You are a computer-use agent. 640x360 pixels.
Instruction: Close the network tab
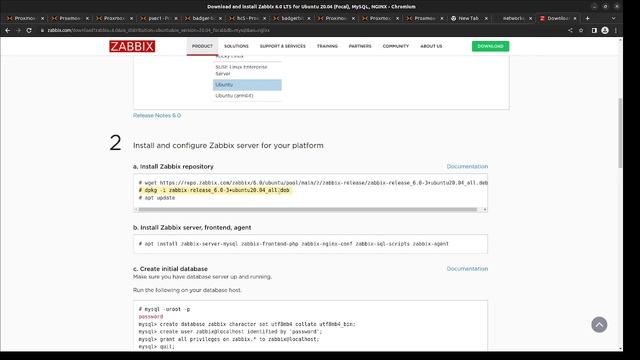point(531,18)
